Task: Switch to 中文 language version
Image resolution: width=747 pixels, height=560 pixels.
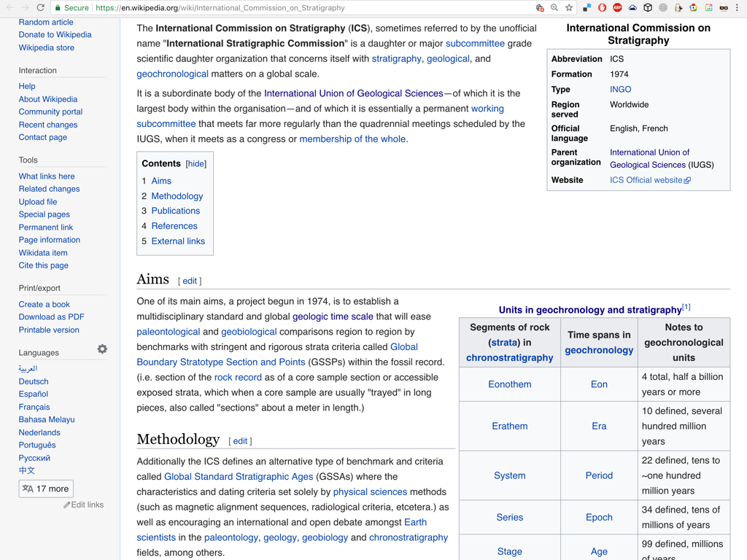Action: click(27, 470)
